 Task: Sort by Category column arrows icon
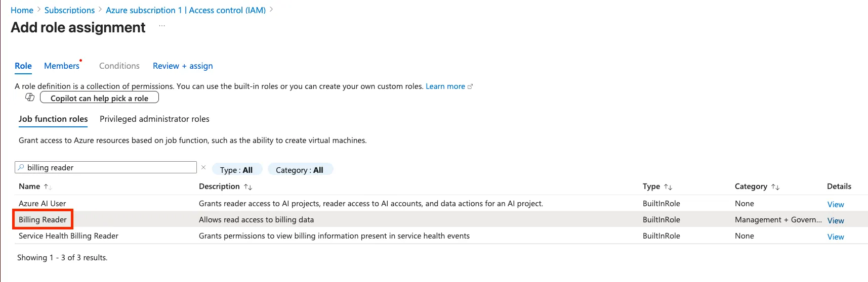[775, 187]
